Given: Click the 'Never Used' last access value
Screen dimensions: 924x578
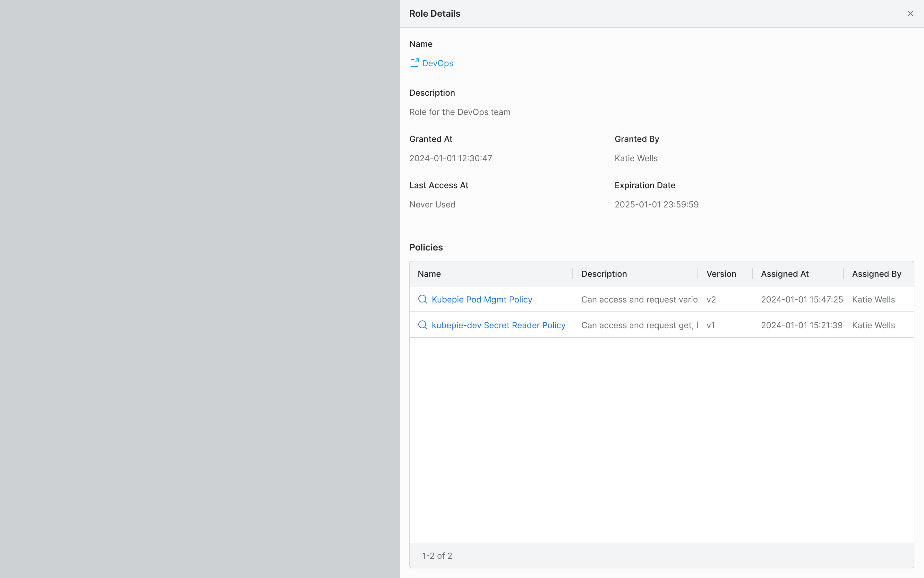Looking at the screenshot, I should point(432,205).
